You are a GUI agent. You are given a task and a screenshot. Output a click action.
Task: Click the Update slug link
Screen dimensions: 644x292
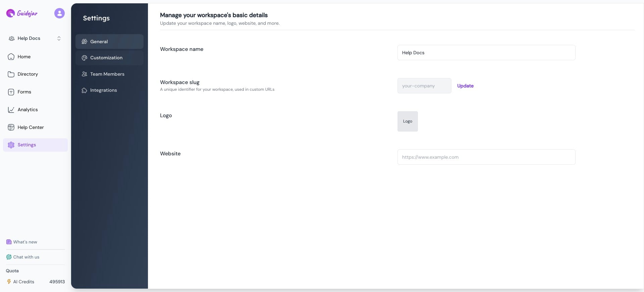[x=465, y=86]
